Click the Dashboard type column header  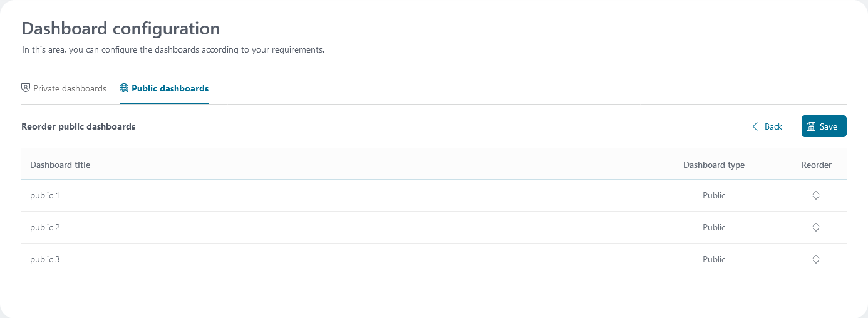(x=714, y=165)
